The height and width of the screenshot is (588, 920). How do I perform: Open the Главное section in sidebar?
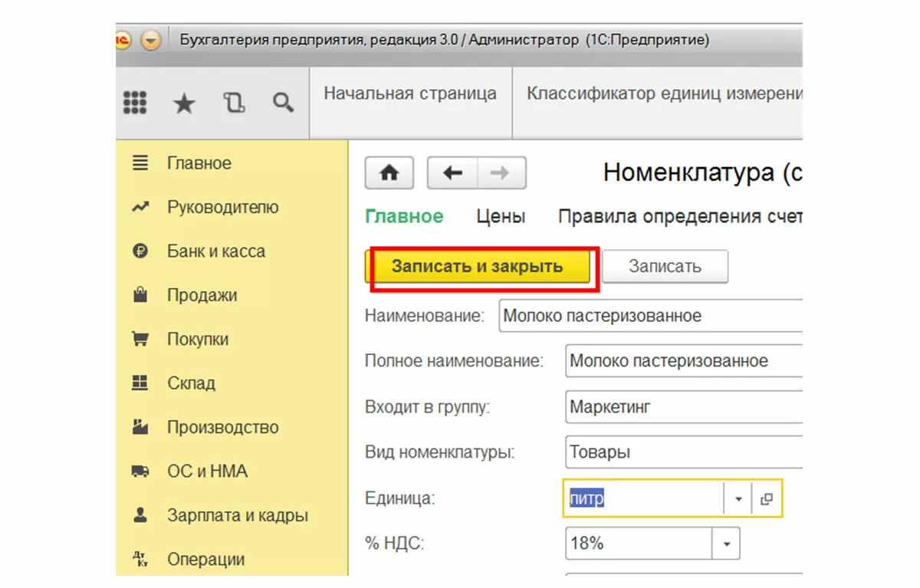[x=199, y=163]
